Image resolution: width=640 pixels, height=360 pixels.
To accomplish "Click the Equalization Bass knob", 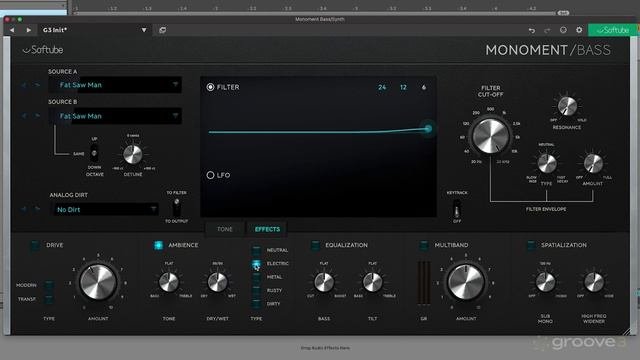I will (324, 282).
